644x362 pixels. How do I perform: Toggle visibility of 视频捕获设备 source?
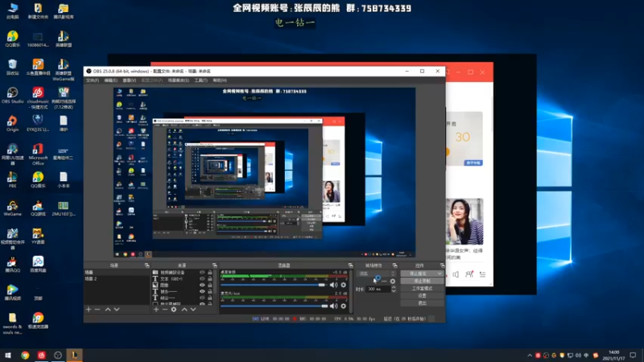[x=202, y=272]
